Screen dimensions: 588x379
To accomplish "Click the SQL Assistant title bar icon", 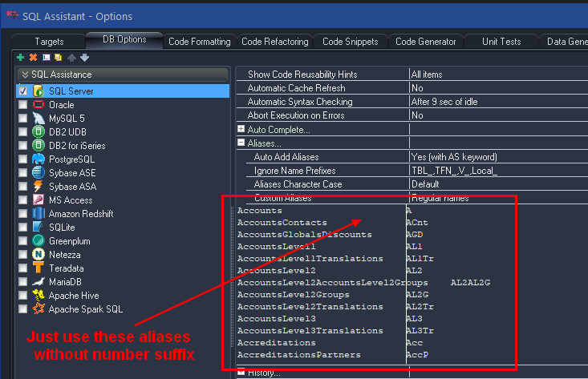I will [x=12, y=15].
